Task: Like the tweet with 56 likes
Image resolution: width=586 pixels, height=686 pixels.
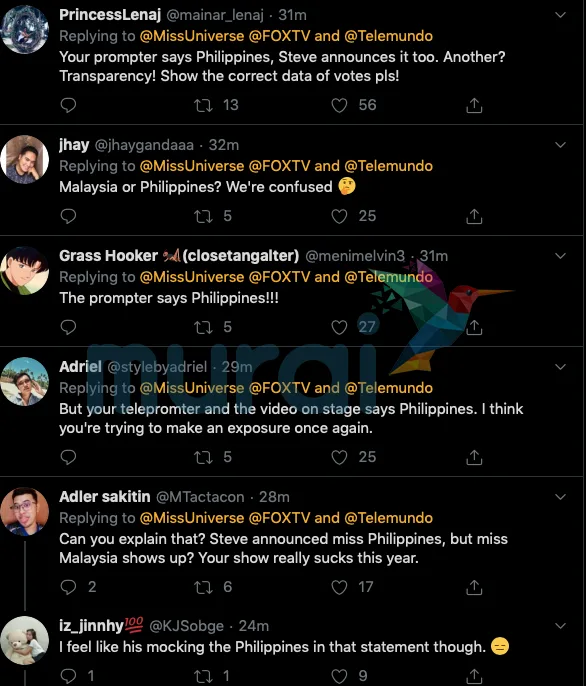Action: (x=339, y=105)
